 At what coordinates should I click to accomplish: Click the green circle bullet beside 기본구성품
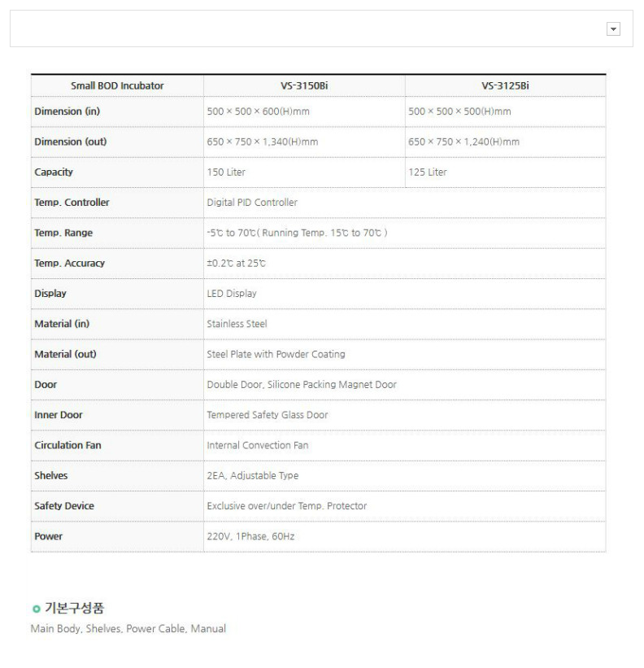point(36,609)
